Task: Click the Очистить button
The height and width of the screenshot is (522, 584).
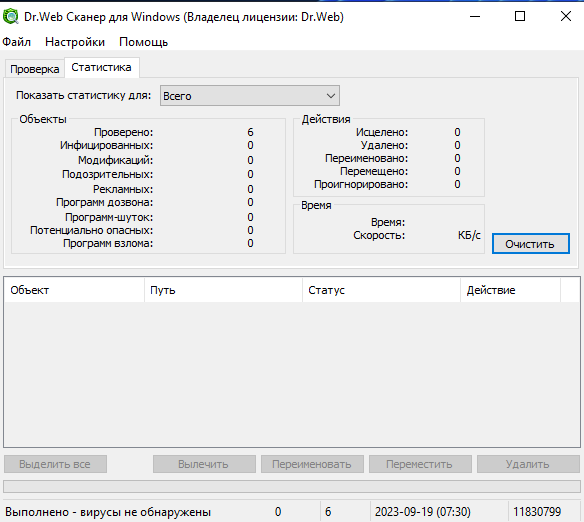Action: click(531, 244)
